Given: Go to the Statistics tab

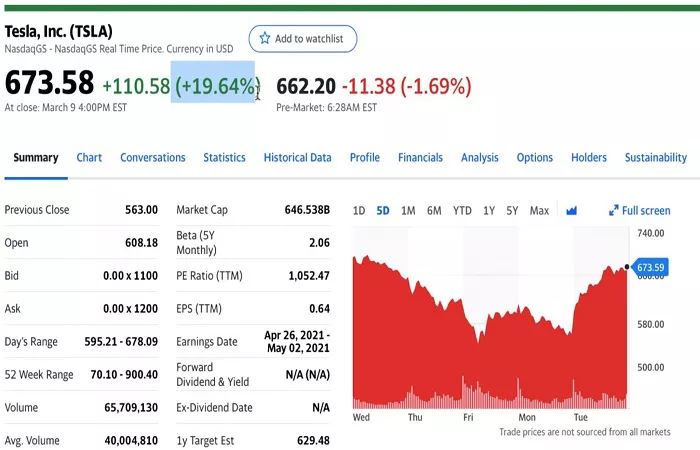Looking at the screenshot, I should tap(225, 158).
